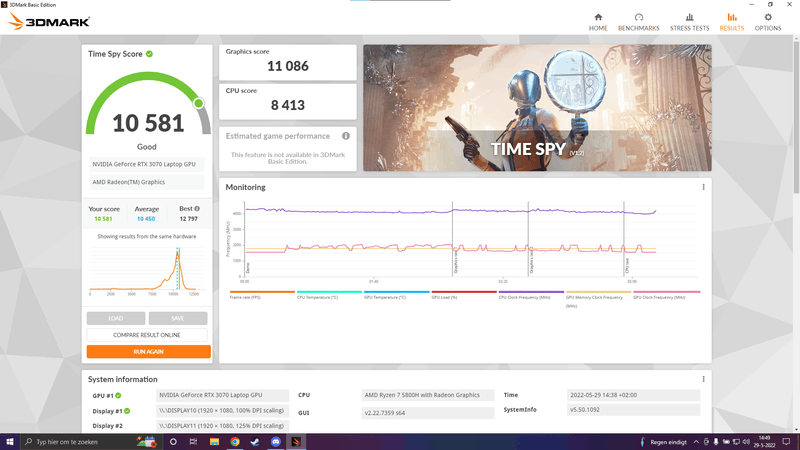Click the SystemInfo version v5.50.1092
The height and width of the screenshot is (450, 800).
pyautogui.click(x=633, y=410)
